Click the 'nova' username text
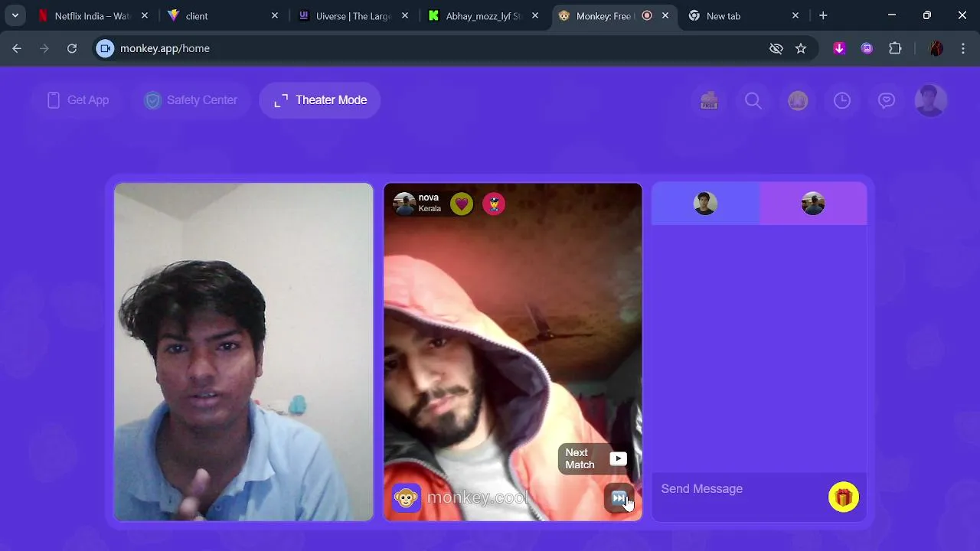The image size is (980, 551). point(428,197)
